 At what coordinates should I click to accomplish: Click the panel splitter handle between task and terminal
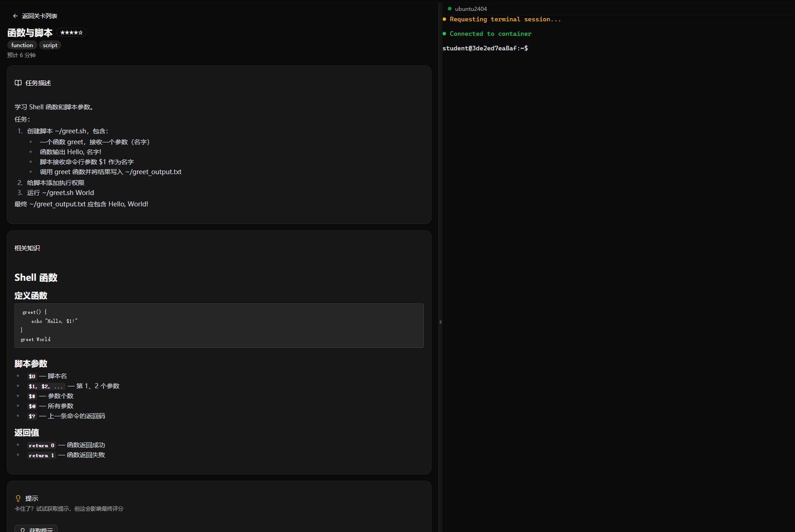pyautogui.click(x=440, y=322)
